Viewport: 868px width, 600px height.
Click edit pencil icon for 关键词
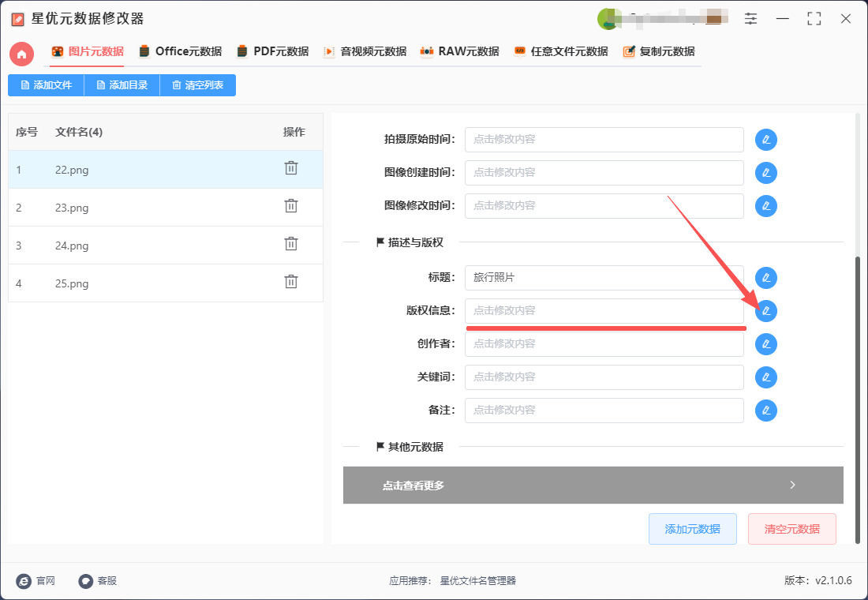coord(766,377)
